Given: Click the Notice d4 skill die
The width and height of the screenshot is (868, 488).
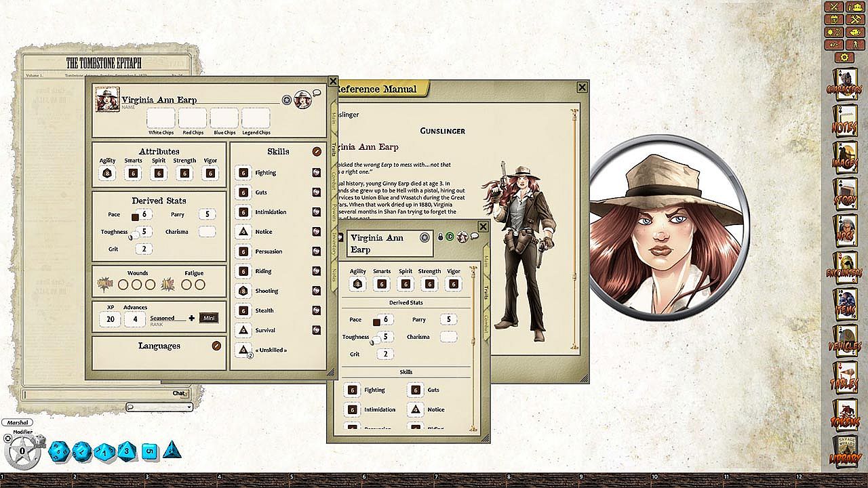Looking at the screenshot, I should [x=243, y=232].
